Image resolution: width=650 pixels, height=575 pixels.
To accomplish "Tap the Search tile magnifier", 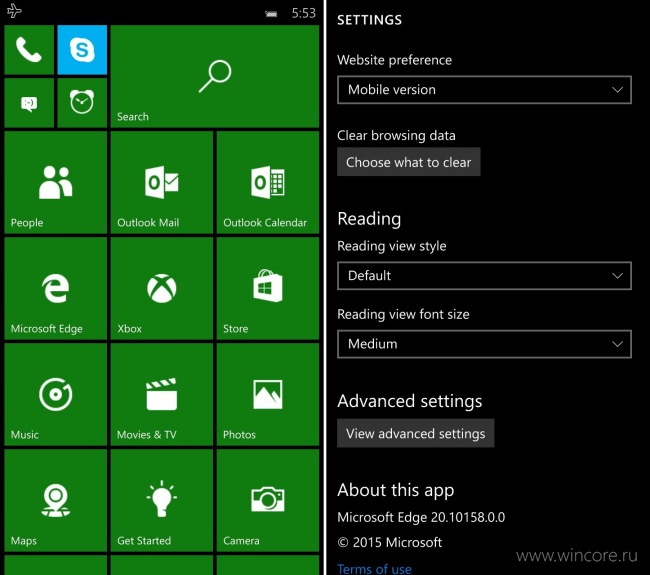I will click(x=215, y=76).
